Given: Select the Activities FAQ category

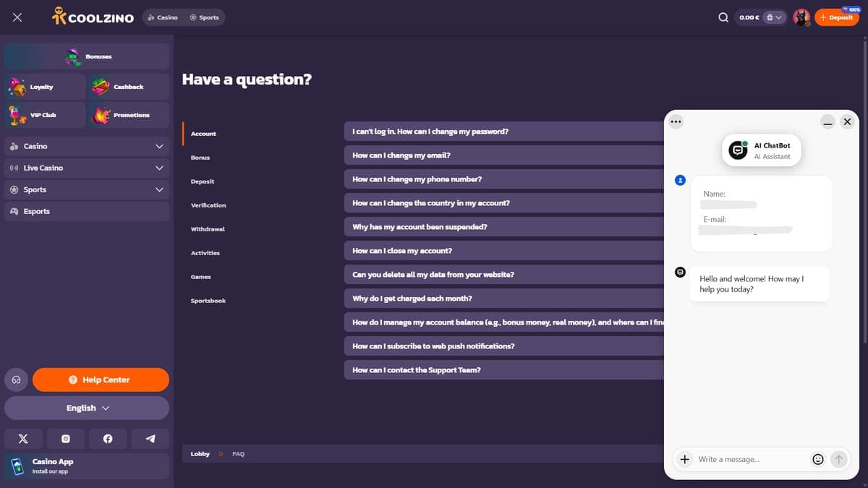Looking at the screenshot, I should pyautogui.click(x=205, y=253).
